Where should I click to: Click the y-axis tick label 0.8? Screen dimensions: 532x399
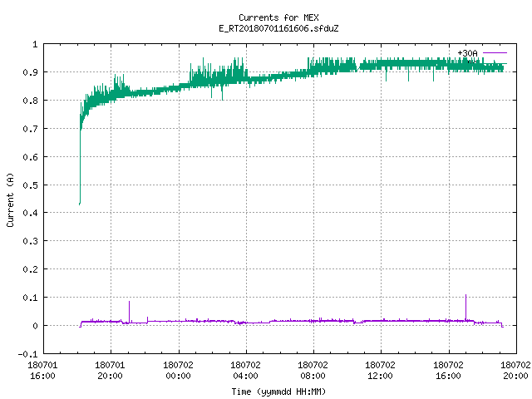(30, 101)
